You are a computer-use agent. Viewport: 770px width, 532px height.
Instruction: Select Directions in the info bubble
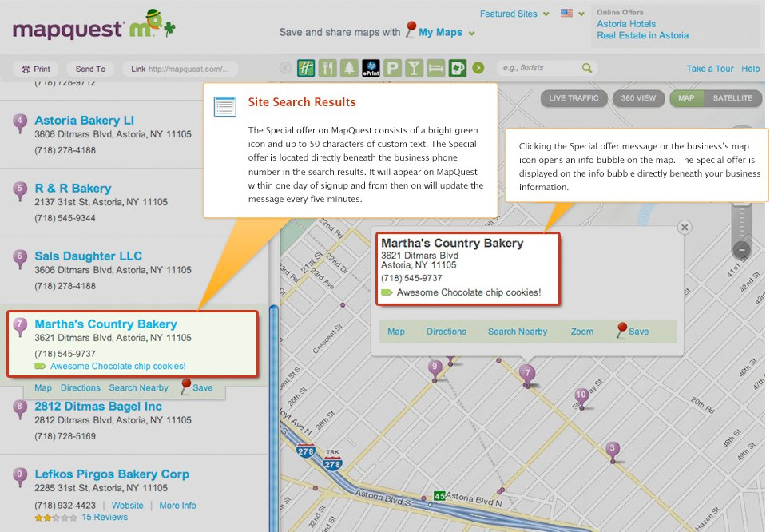click(447, 332)
